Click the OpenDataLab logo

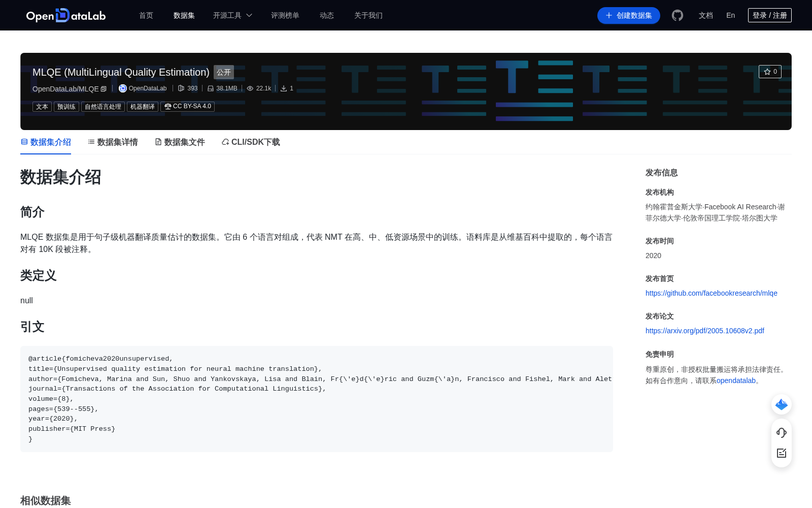click(66, 15)
